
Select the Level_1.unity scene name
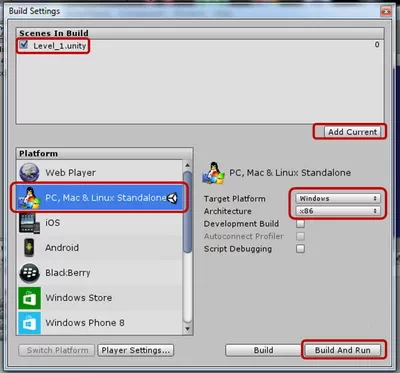[x=60, y=46]
